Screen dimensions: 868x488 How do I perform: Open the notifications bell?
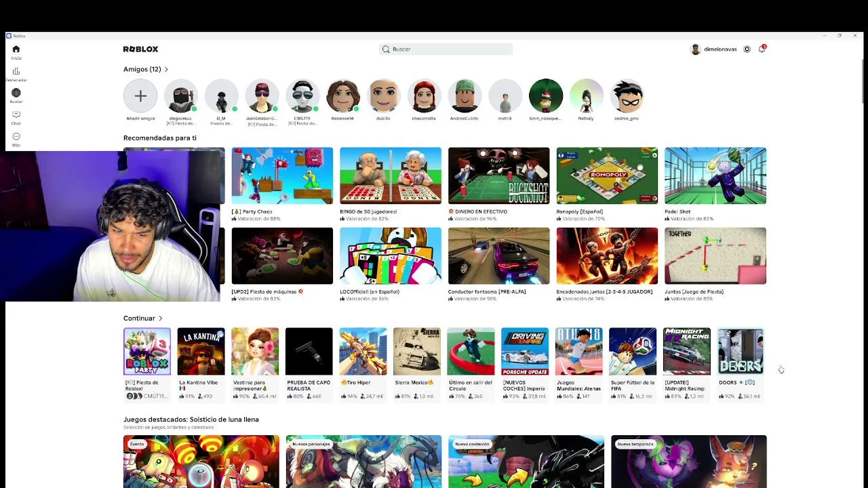tap(762, 49)
